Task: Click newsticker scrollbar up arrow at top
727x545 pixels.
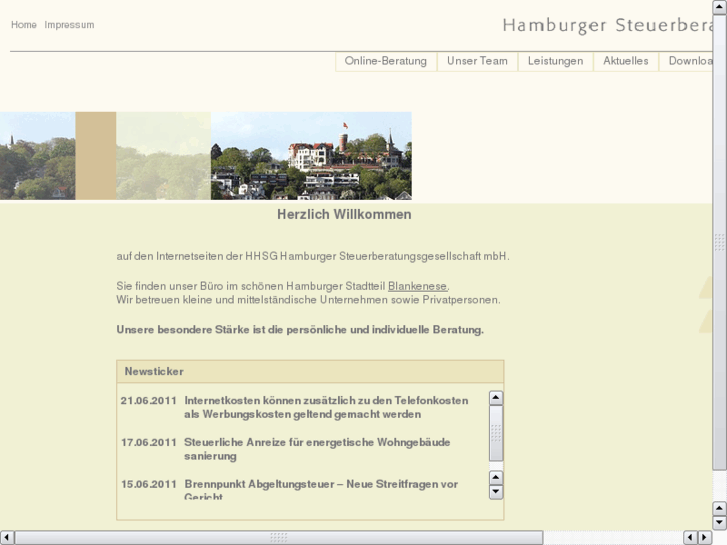Action: (496, 398)
